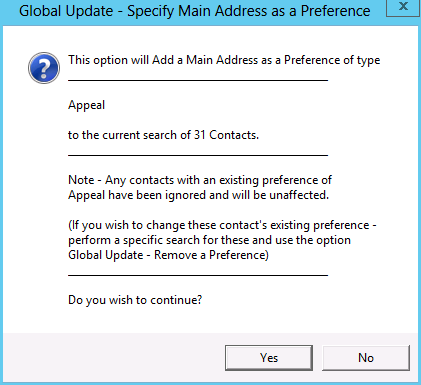421x385 pixels.
Task: Click the '(If you wish to change these' line
Action: click(222, 225)
